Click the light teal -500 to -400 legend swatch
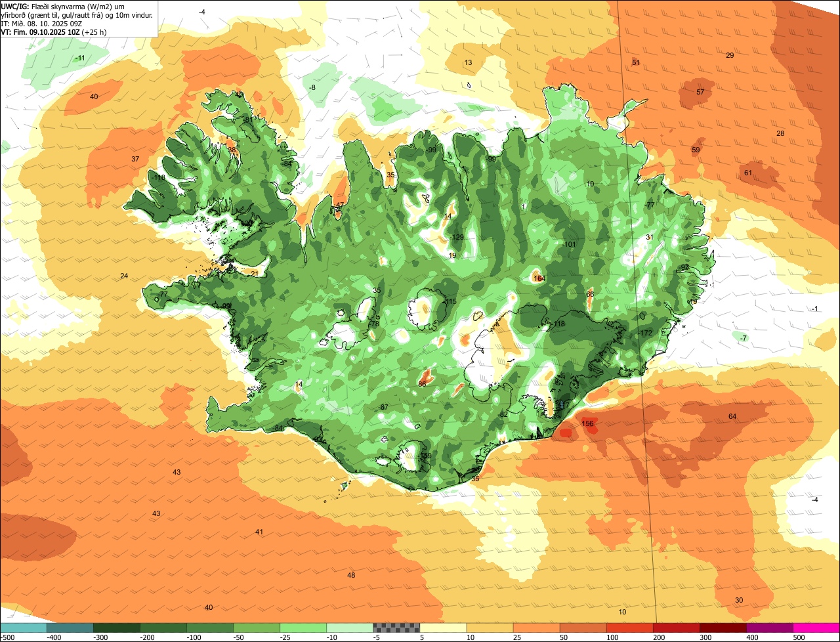 coord(23,628)
